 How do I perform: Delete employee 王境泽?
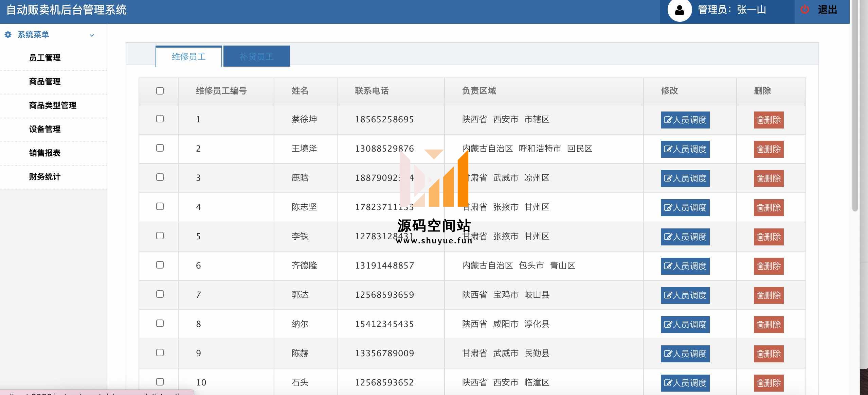click(768, 149)
